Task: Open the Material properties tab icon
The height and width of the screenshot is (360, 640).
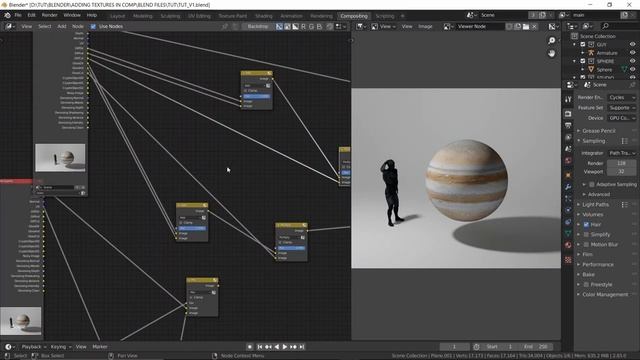Action: [x=568, y=245]
